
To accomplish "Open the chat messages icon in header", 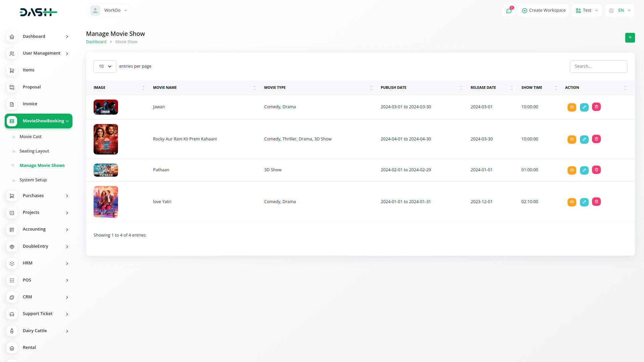I will click(x=509, y=11).
